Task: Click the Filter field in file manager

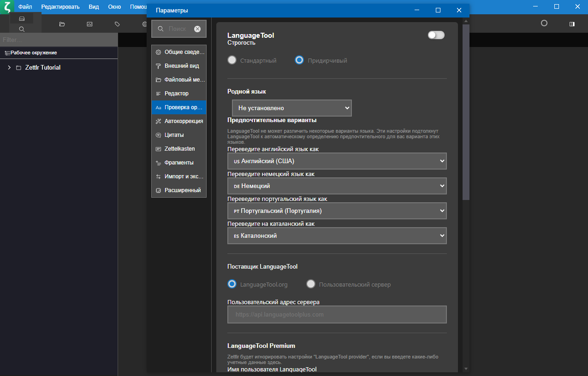Action: click(59, 40)
